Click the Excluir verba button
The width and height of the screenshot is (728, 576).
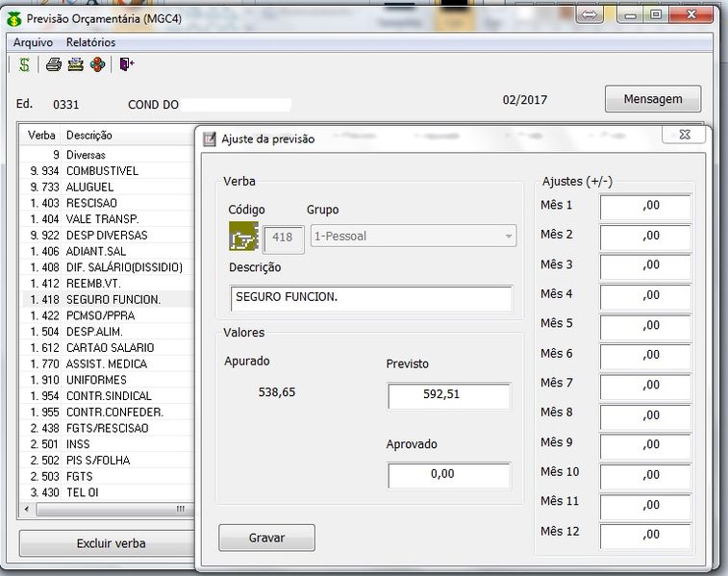(x=111, y=543)
